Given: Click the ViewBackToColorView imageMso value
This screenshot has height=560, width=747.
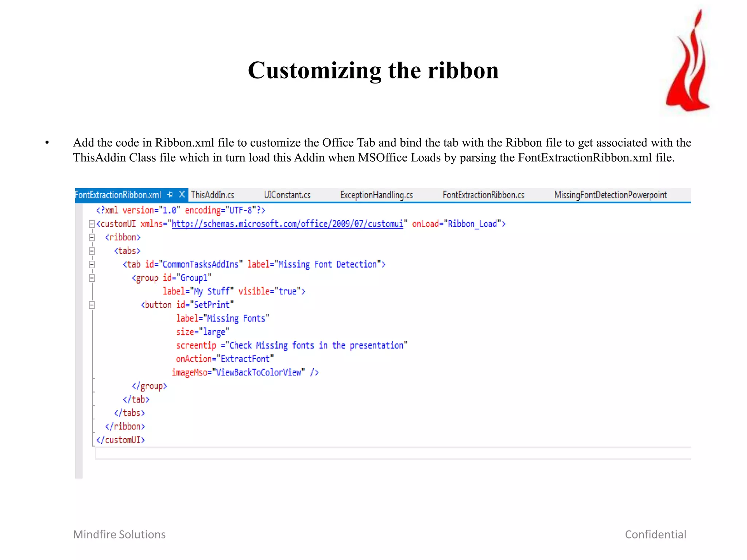Looking at the screenshot, I should 259,373.
